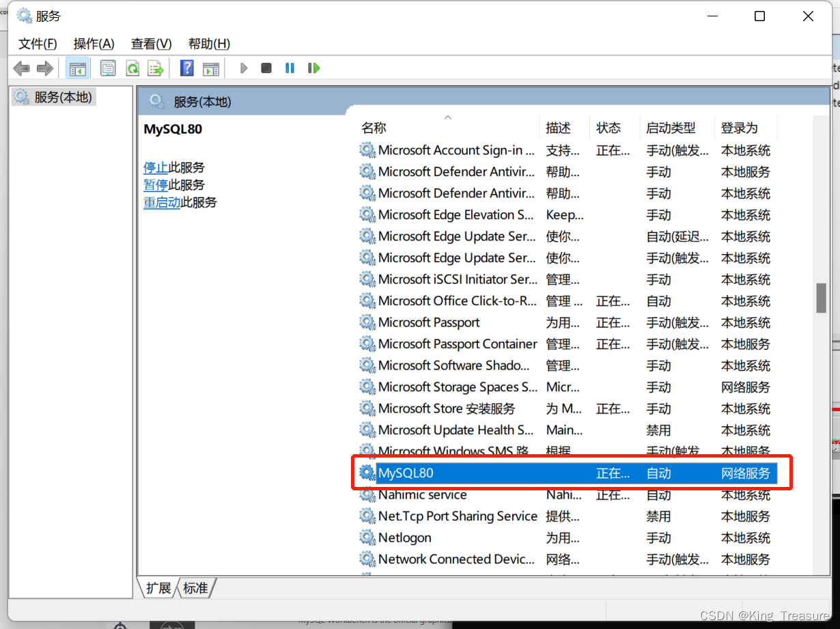Viewport: 840px width, 629px height.
Task: Click the vertical scrollbar thumb of services list
Action: (x=822, y=298)
